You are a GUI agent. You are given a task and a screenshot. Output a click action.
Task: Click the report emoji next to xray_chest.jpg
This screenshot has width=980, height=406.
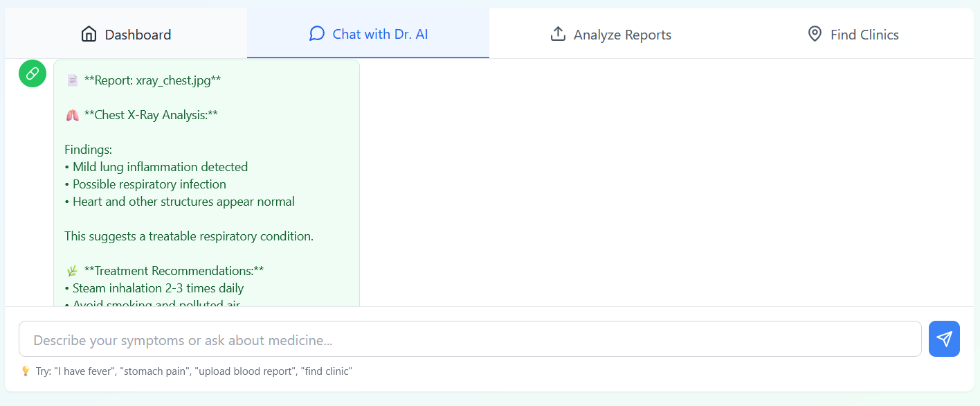point(72,80)
